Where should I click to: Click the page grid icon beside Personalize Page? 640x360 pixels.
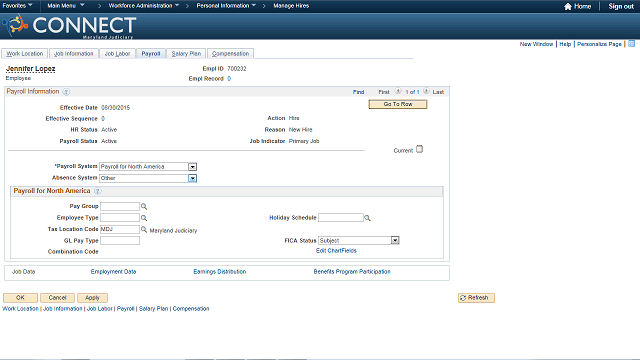tap(631, 44)
